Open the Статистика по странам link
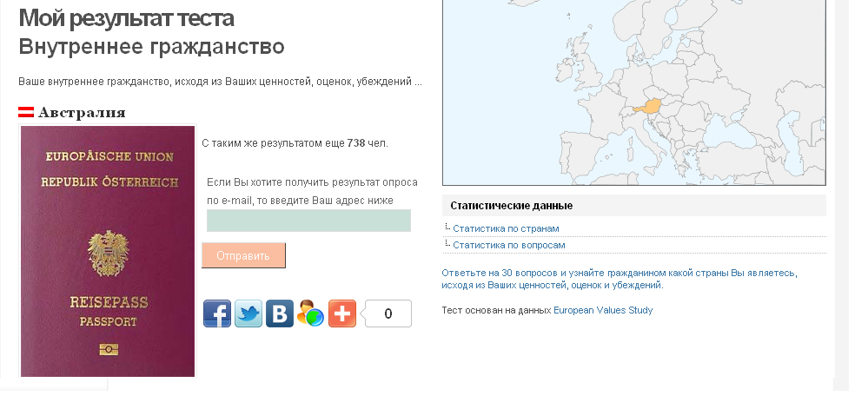 506,228
